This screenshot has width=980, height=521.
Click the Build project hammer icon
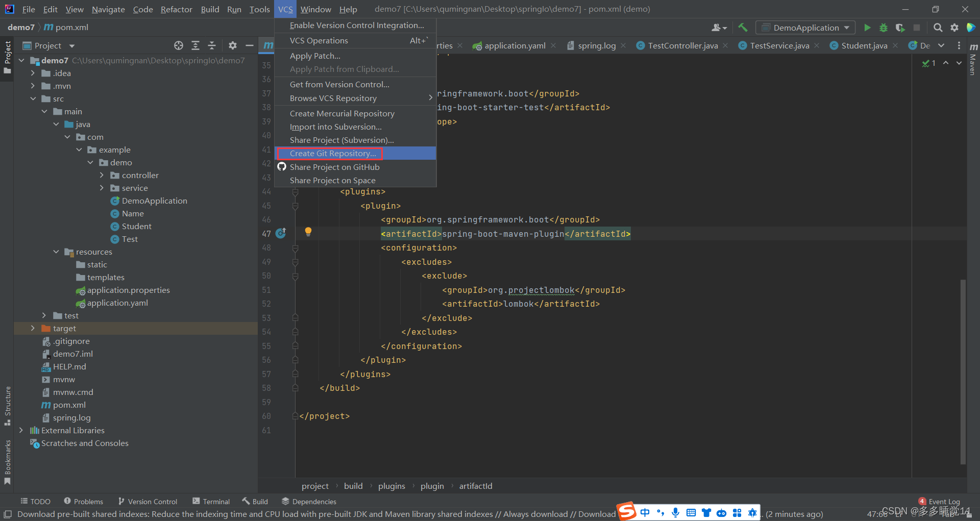[743, 28]
